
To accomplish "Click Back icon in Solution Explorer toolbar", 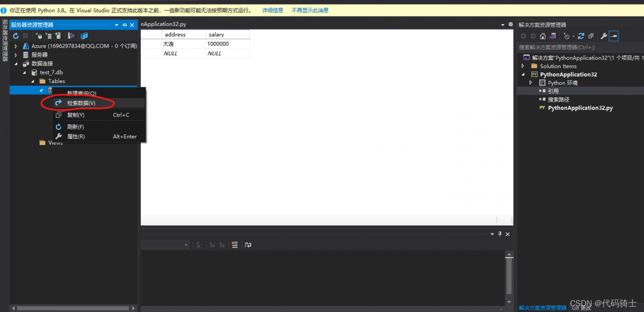I will click(x=524, y=36).
